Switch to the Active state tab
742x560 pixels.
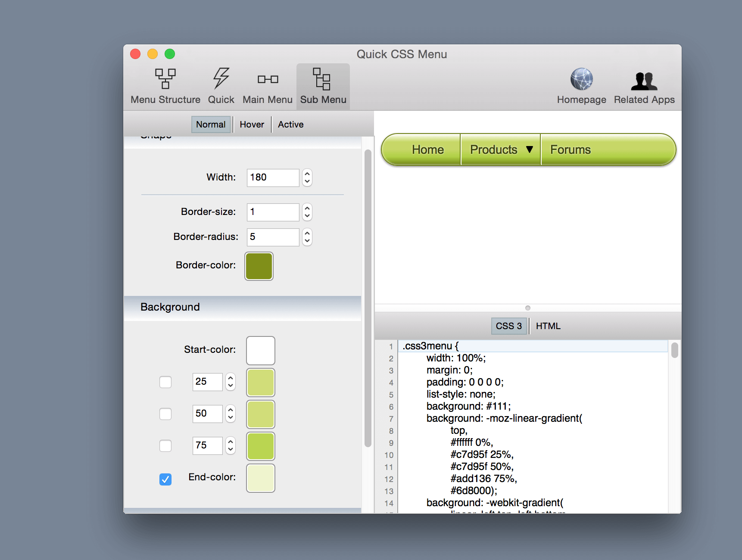coord(290,124)
